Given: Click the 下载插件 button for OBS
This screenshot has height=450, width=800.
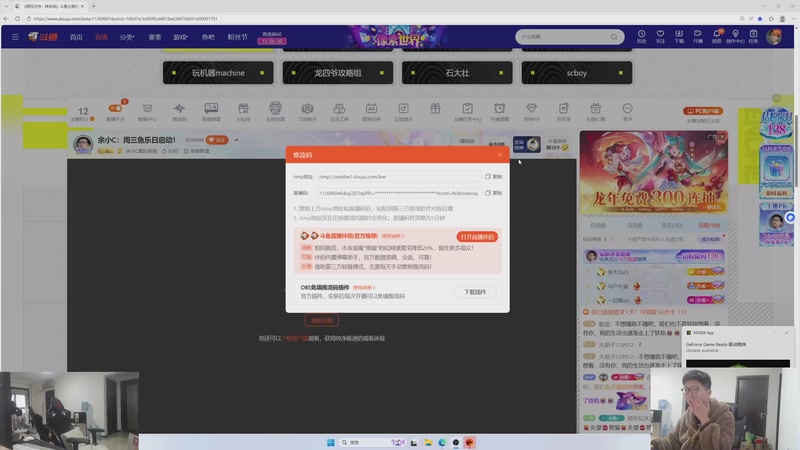Looking at the screenshot, I should point(475,292).
